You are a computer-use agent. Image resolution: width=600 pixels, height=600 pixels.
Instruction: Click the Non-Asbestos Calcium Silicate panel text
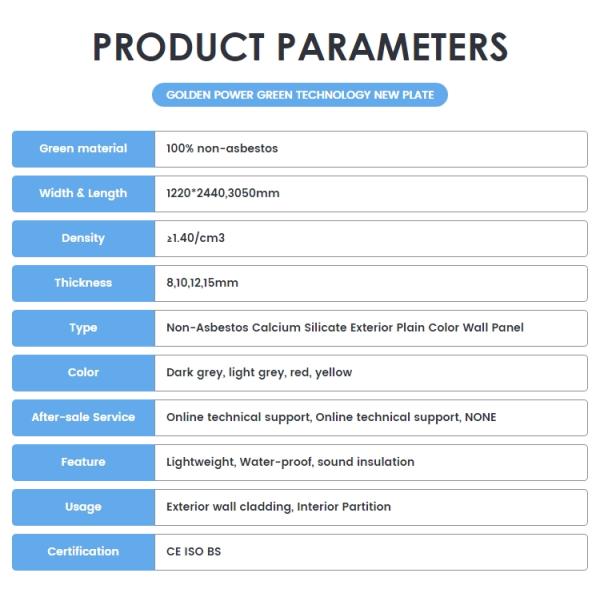tap(344, 328)
